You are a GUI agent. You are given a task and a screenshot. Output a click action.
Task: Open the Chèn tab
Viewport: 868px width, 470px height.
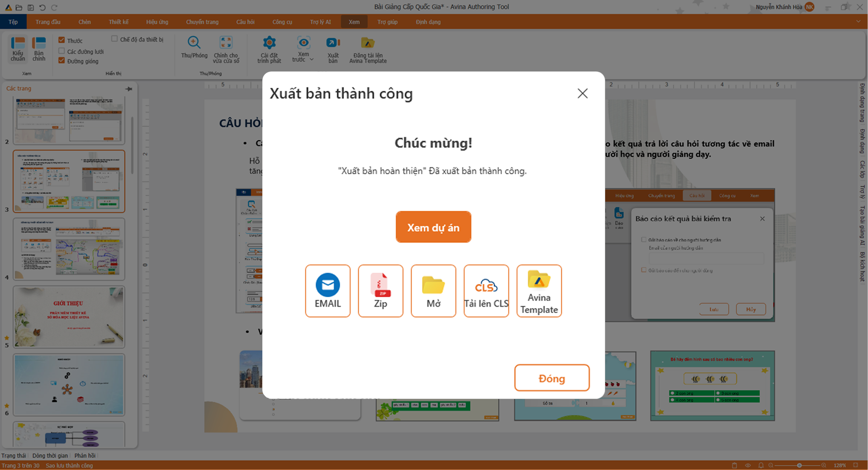(85, 22)
